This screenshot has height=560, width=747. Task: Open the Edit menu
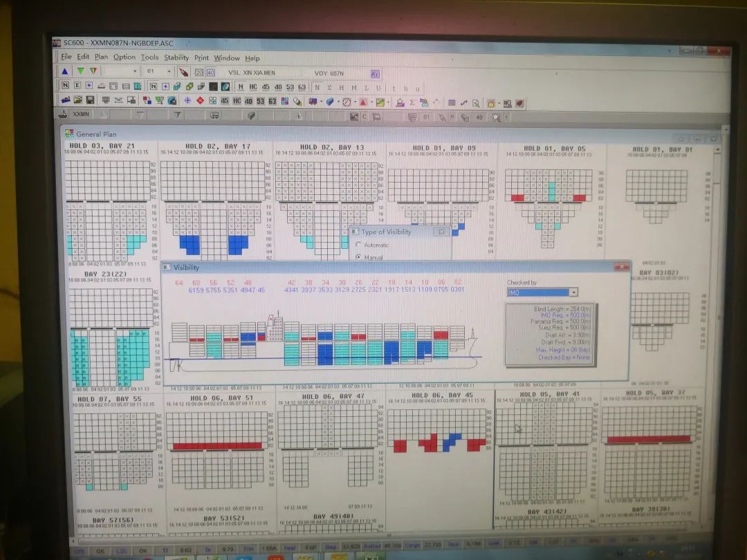click(x=83, y=57)
